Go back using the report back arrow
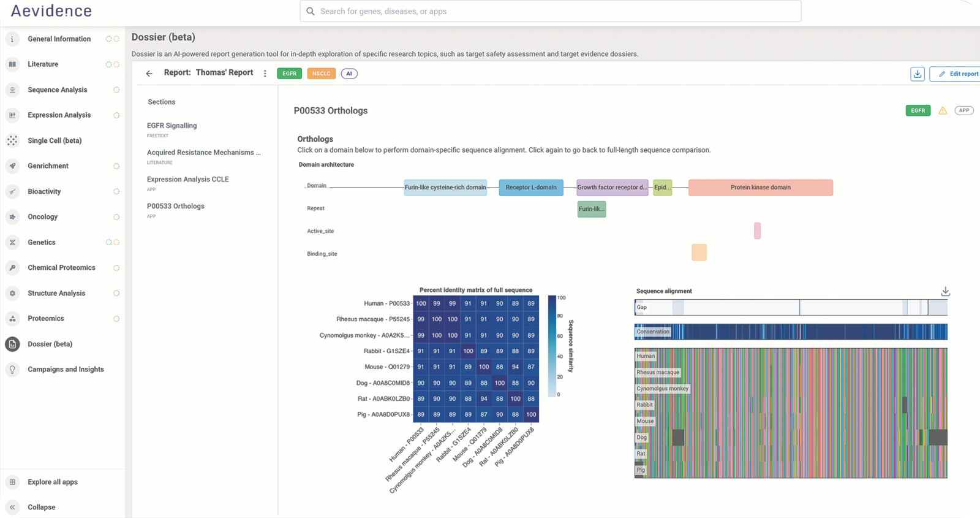 coord(149,74)
